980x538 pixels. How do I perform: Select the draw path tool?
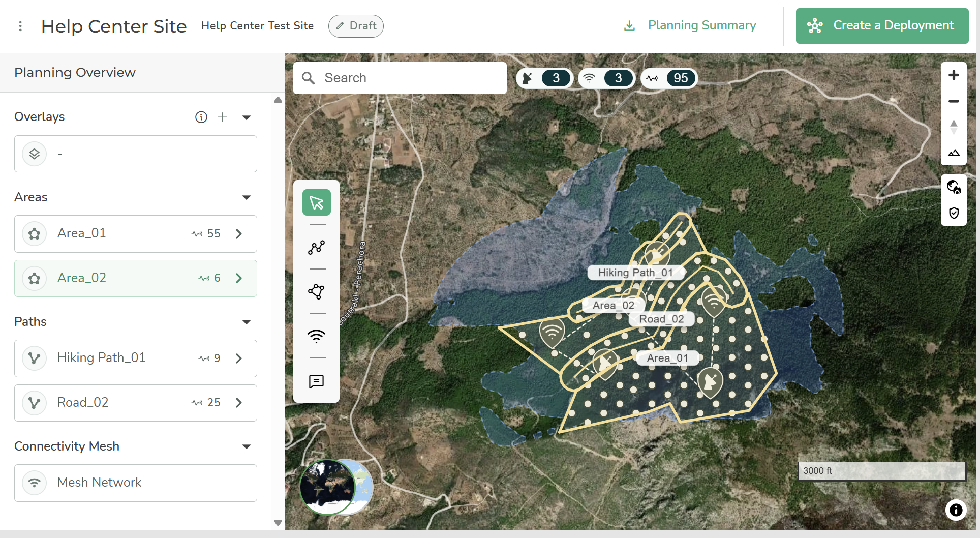point(316,247)
